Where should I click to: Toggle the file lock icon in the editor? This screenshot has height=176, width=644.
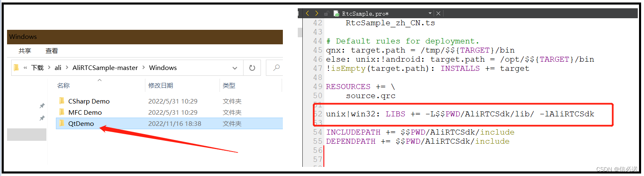[327, 13]
